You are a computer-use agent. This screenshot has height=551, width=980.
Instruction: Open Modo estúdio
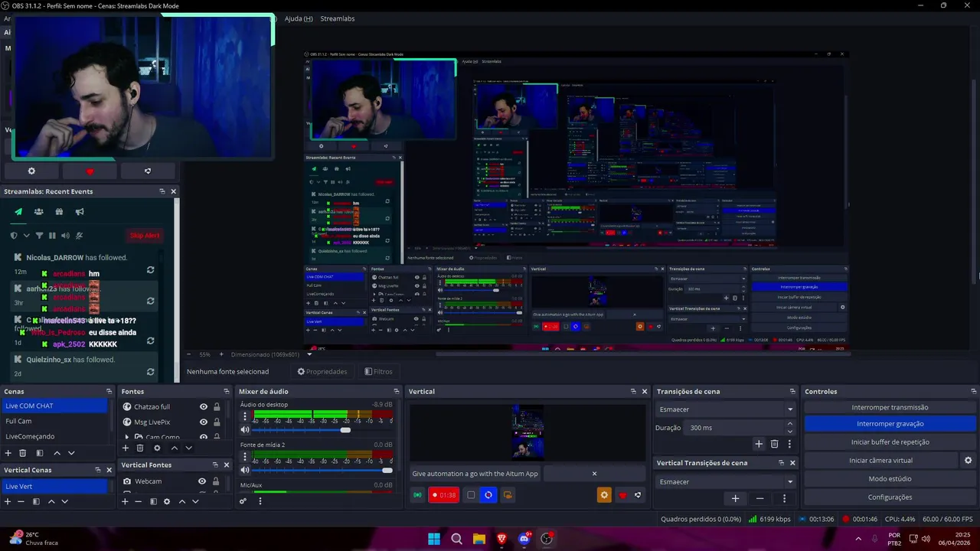tap(890, 478)
